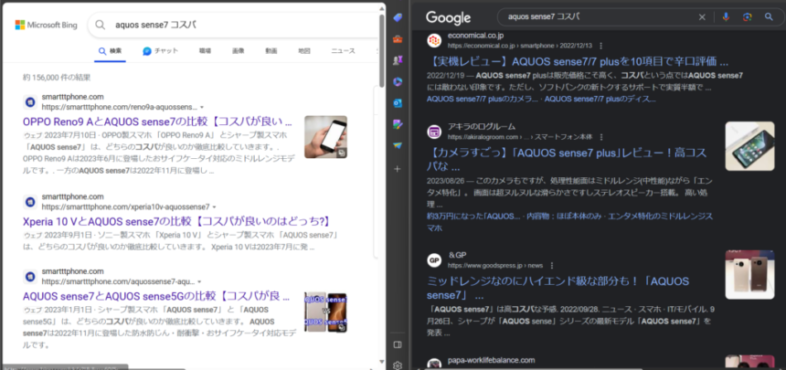
Task: Open アキラのログルーム result thumbnail
Action: pos(750,146)
